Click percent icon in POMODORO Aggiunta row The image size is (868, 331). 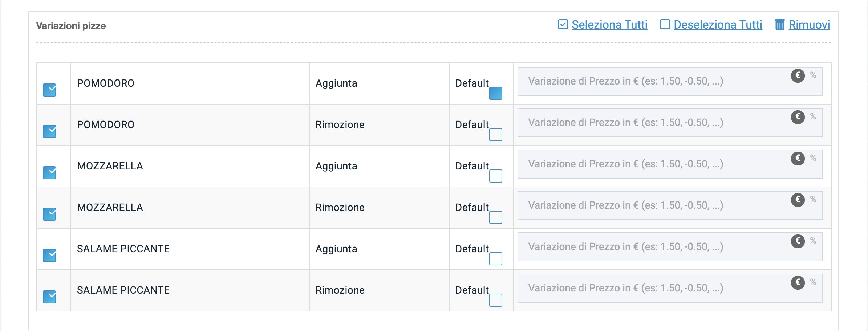point(813,75)
